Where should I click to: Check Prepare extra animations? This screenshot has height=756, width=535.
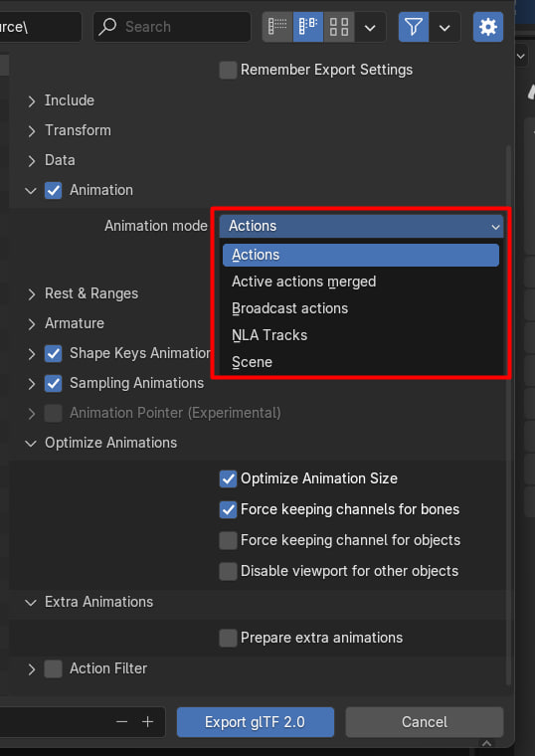pos(228,638)
